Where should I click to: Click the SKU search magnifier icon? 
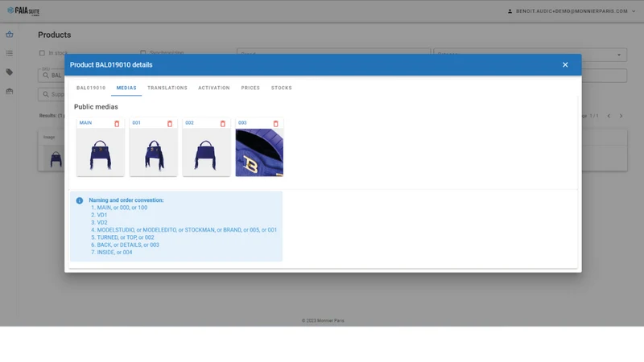[x=46, y=75]
